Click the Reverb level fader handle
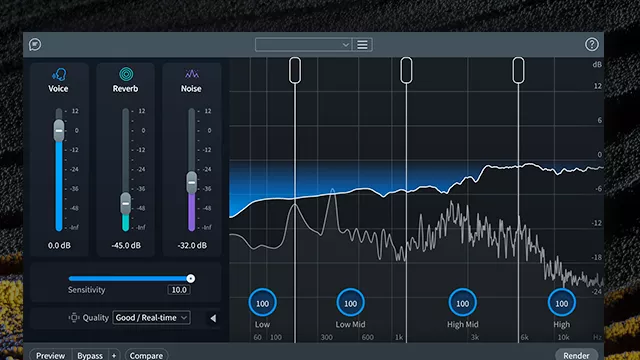 [x=126, y=203]
